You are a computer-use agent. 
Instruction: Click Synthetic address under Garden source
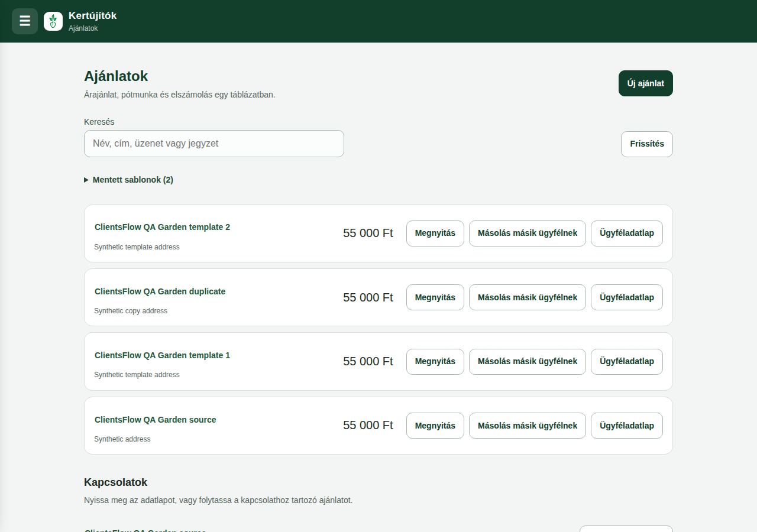pyautogui.click(x=122, y=439)
